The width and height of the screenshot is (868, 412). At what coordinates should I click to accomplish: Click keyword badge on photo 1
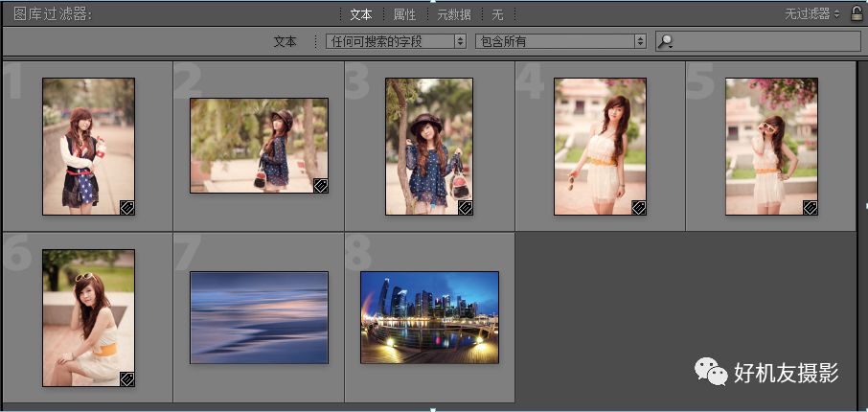(x=127, y=208)
